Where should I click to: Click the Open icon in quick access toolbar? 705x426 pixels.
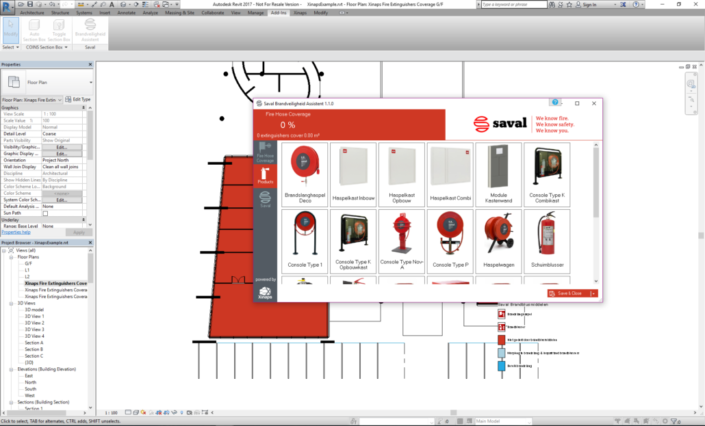[x=21, y=4]
